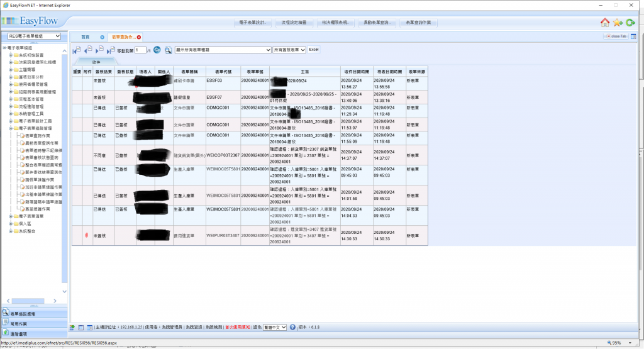This screenshot has height=349, width=644.
Task: Open 流程設定精靈 from the top menu
Action: click(x=294, y=23)
